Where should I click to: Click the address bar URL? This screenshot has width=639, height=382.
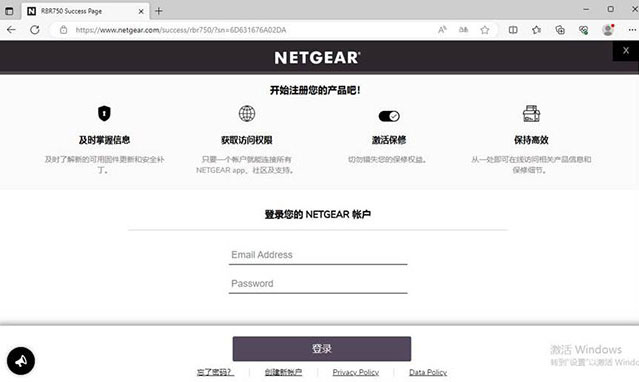coord(181,30)
